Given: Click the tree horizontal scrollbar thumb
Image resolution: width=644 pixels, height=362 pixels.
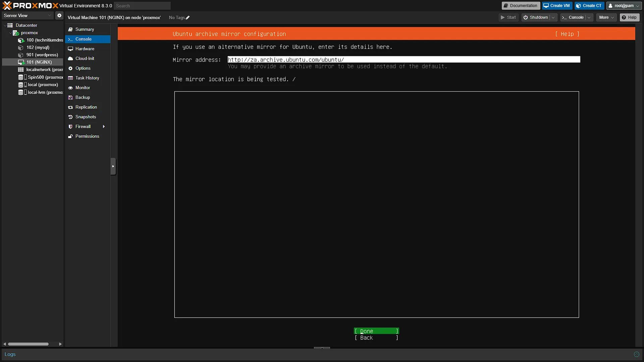Looking at the screenshot, I should pos(29,344).
